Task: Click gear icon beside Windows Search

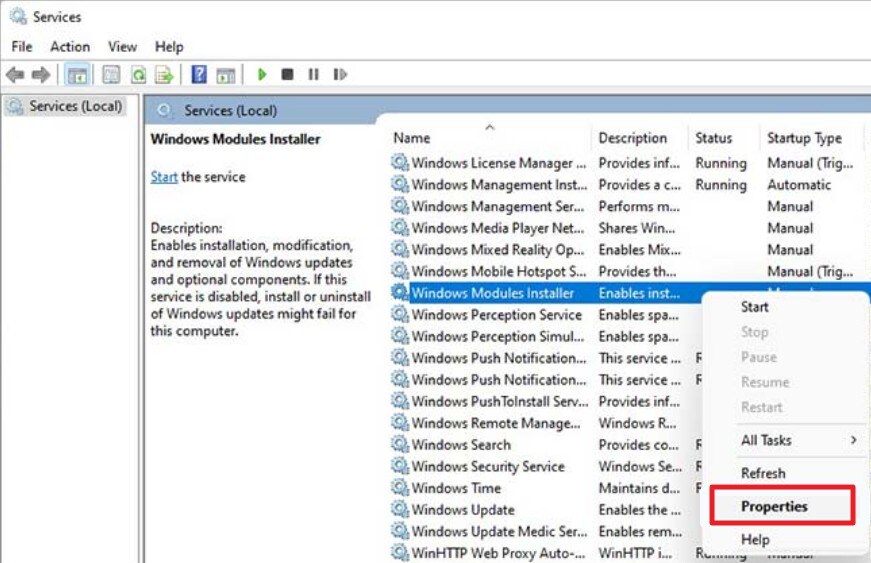Action: pos(399,444)
